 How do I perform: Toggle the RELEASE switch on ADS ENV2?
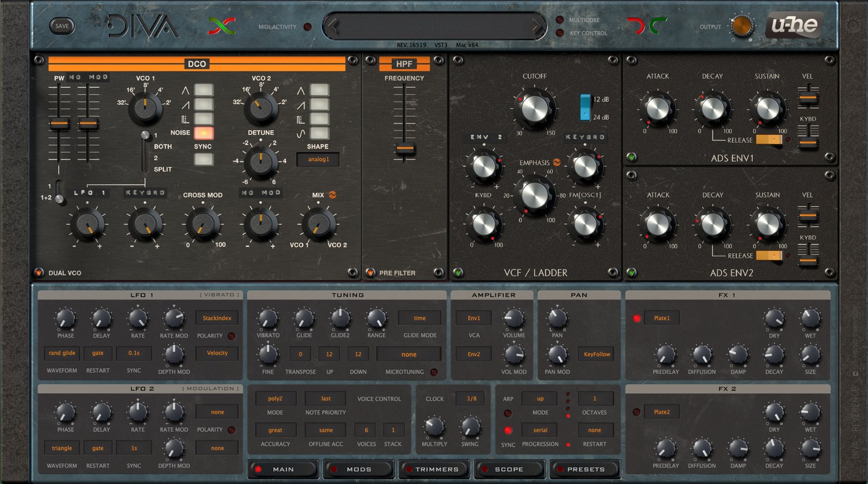pyautogui.click(x=770, y=256)
